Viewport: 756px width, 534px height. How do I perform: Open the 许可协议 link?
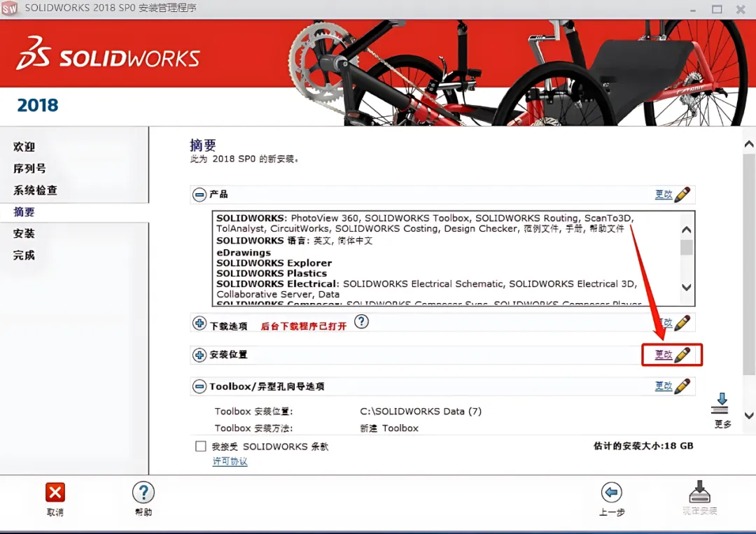point(230,461)
